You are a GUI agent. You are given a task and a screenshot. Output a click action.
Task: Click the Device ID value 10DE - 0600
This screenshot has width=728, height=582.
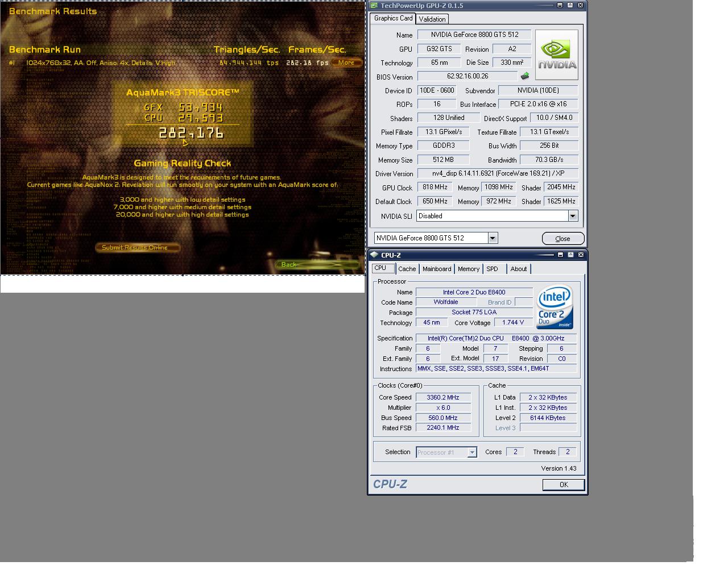[x=437, y=90]
